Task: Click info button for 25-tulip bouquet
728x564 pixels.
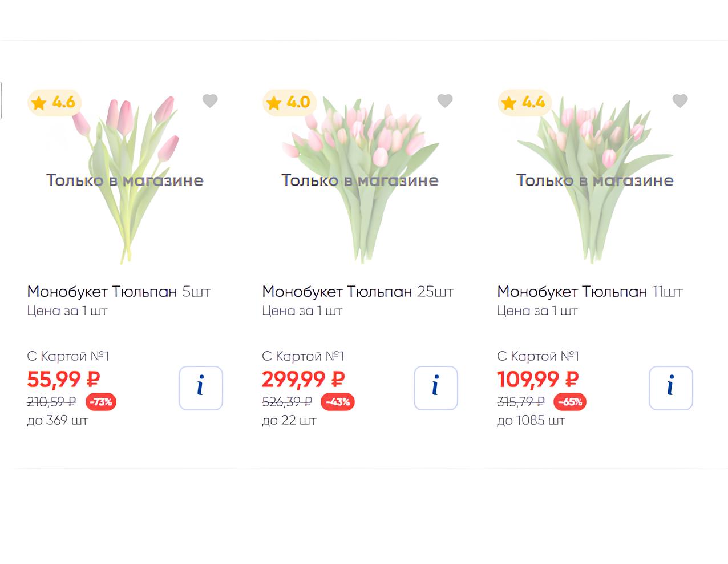Action: click(436, 388)
